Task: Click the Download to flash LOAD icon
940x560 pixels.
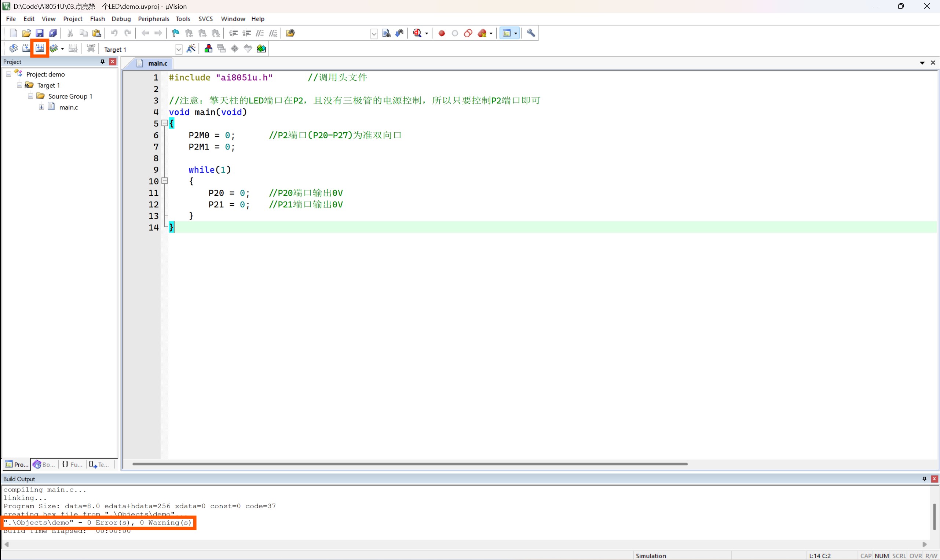Action: 91,48
